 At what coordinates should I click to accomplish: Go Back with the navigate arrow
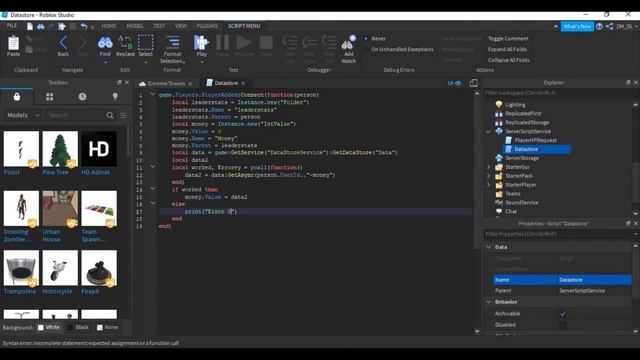63,42
